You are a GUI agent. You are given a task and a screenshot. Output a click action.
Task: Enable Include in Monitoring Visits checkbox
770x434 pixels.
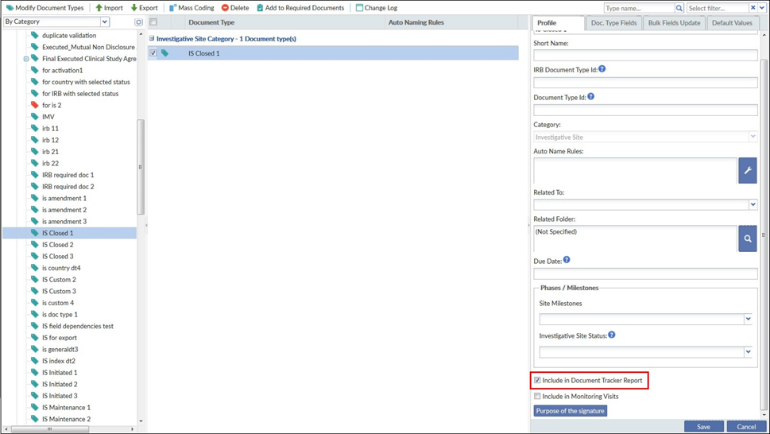pos(538,396)
